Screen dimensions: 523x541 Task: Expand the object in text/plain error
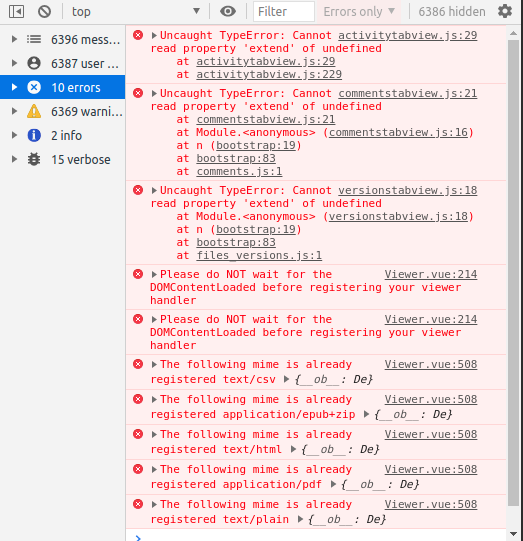coord(300,519)
